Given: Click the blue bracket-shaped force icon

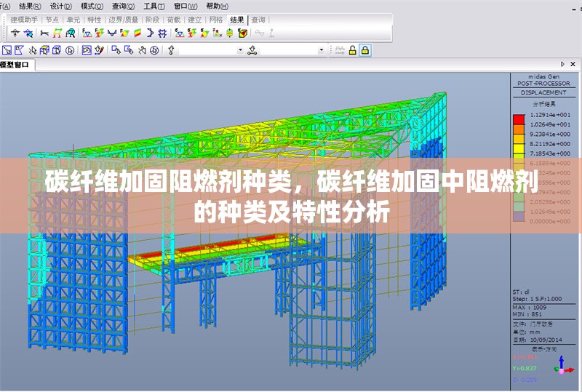Looking at the screenshot, I should coord(150,33).
